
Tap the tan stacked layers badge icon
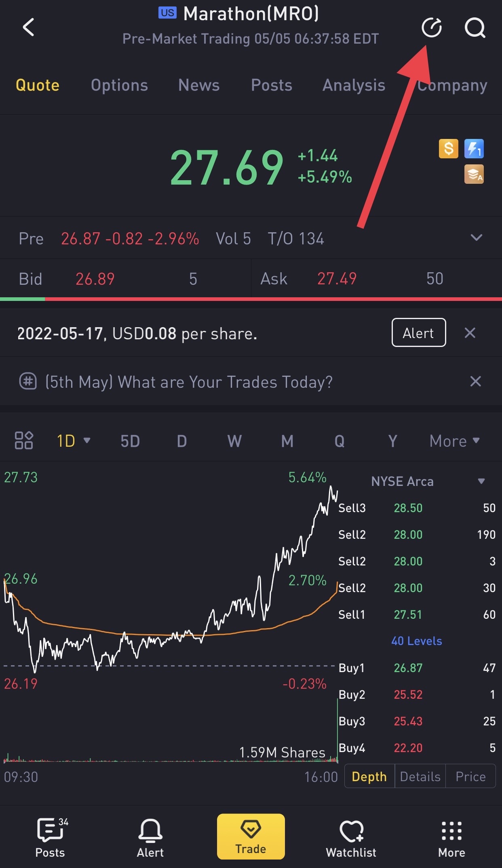(474, 174)
